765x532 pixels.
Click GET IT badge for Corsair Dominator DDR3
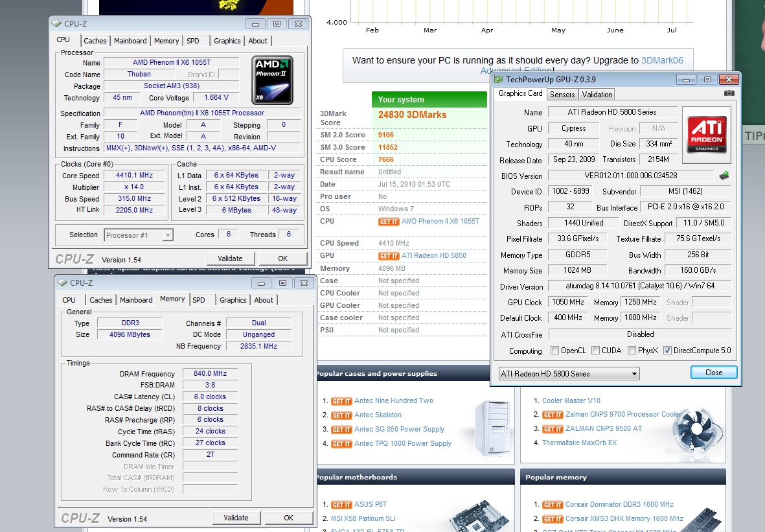[553, 505]
